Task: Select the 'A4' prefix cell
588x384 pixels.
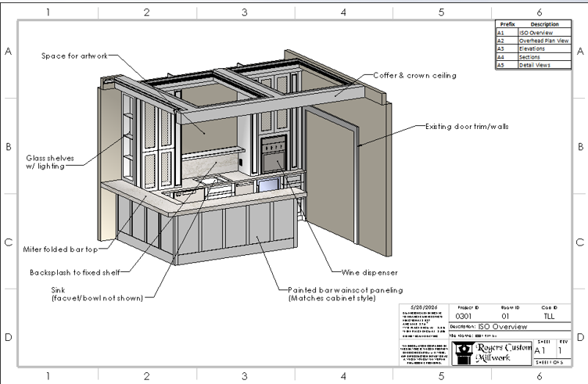Action: pos(507,57)
